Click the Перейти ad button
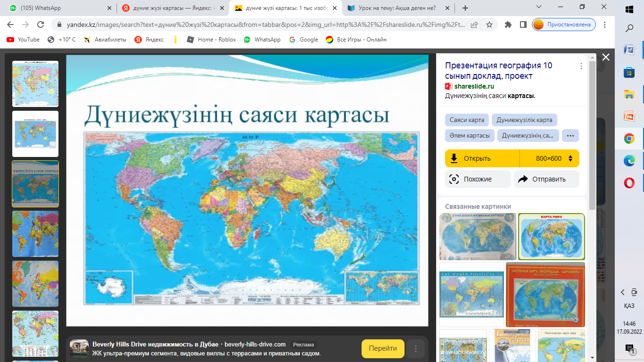This screenshot has width=644, height=362. click(x=383, y=349)
